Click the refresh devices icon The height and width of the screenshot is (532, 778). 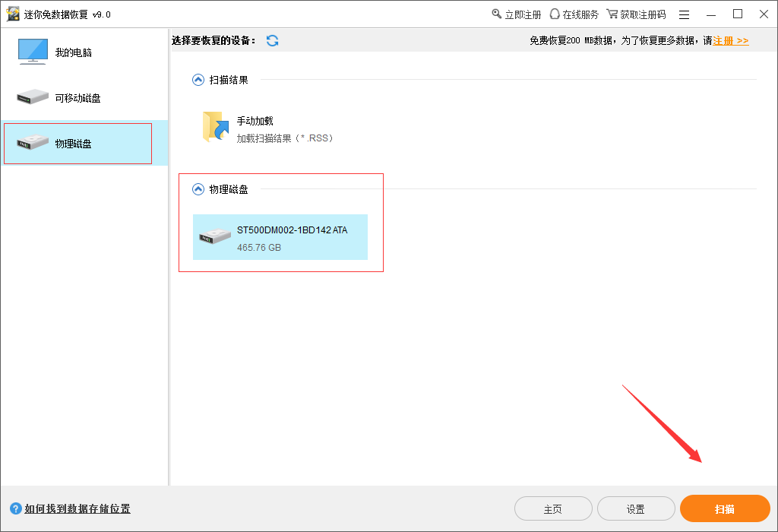click(x=273, y=41)
